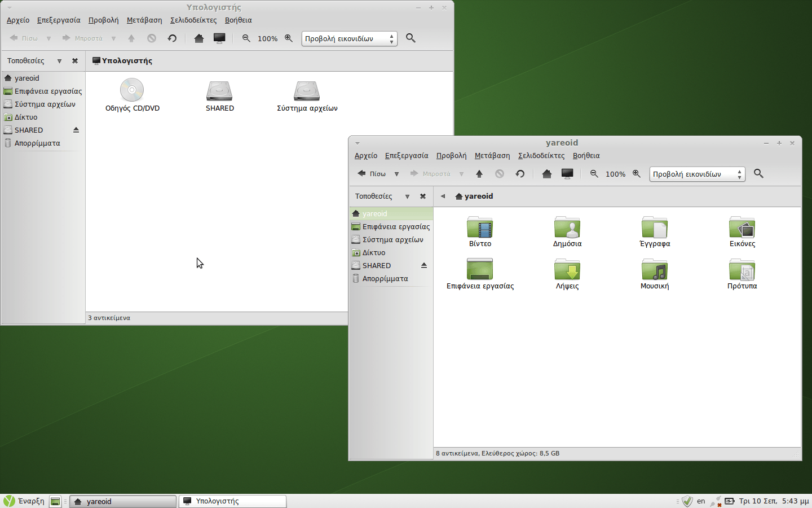Open the search tool in yareoid window
Image resolution: width=812 pixels, height=508 pixels.
click(758, 174)
